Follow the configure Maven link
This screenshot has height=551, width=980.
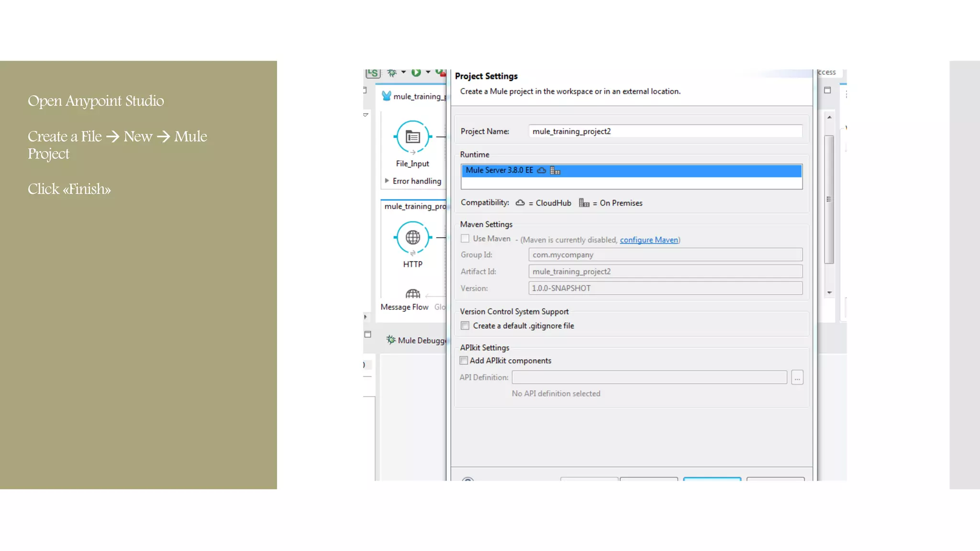[649, 240]
